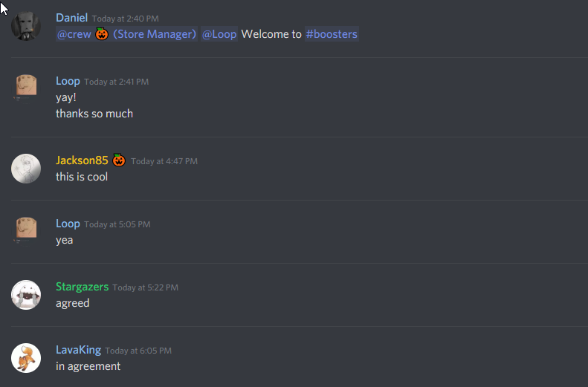Click Loop username above 'yay!'
The width and height of the screenshot is (588, 387).
tap(68, 81)
